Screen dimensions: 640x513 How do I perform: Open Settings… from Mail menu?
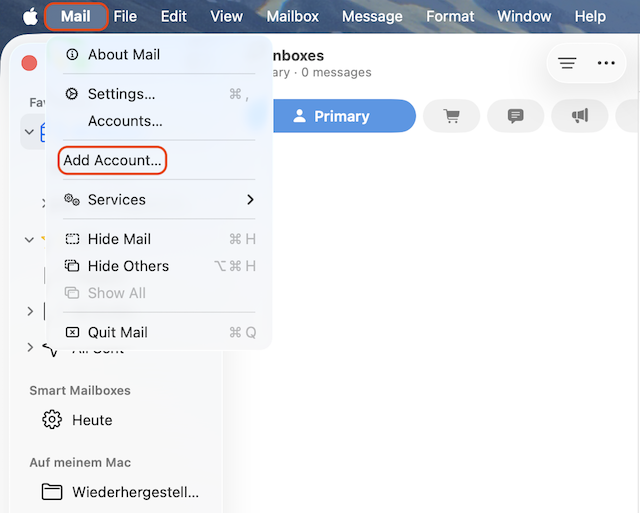click(159, 94)
